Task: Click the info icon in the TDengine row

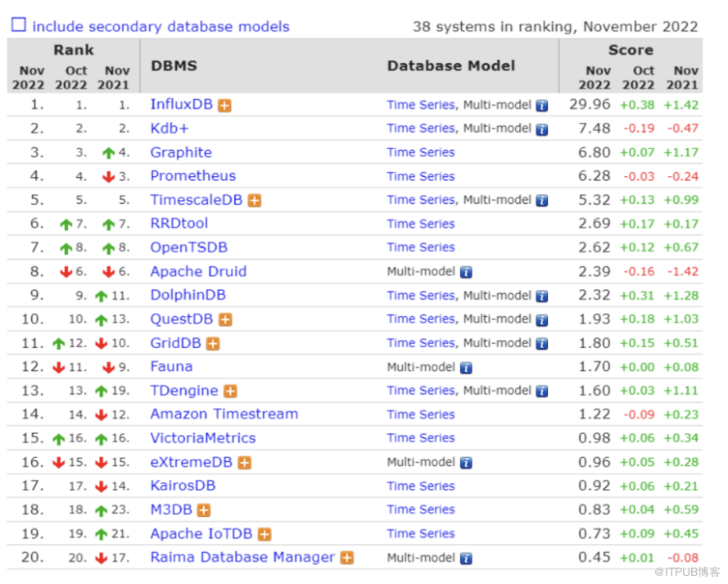Action: point(542,392)
